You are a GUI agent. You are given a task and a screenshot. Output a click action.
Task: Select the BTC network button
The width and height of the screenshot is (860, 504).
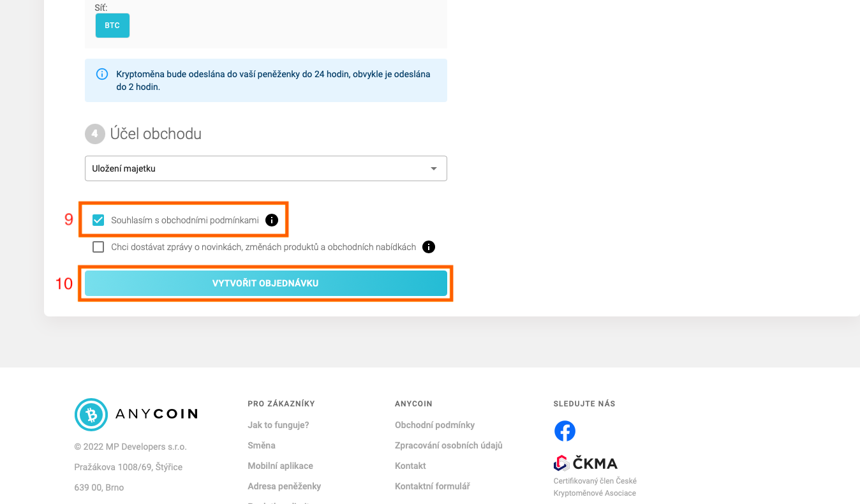112,26
